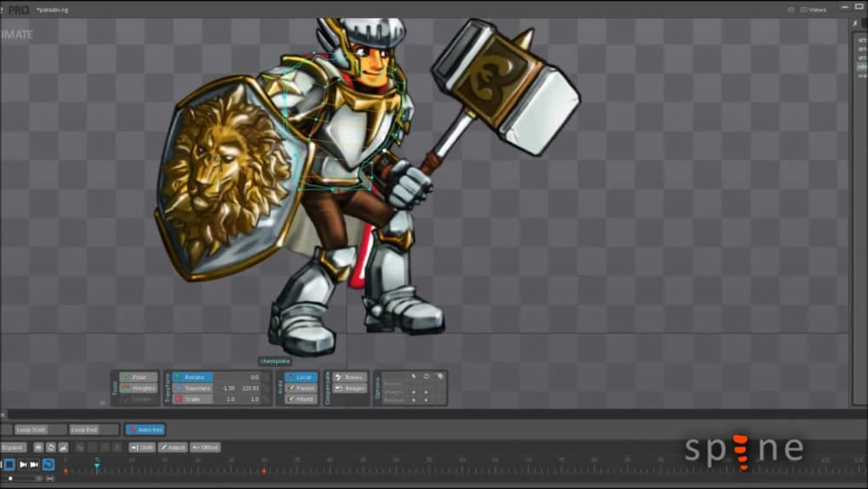Click the Scale X value field
The width and height of the screenshot is (868, 489).
[x=227, y=400]
